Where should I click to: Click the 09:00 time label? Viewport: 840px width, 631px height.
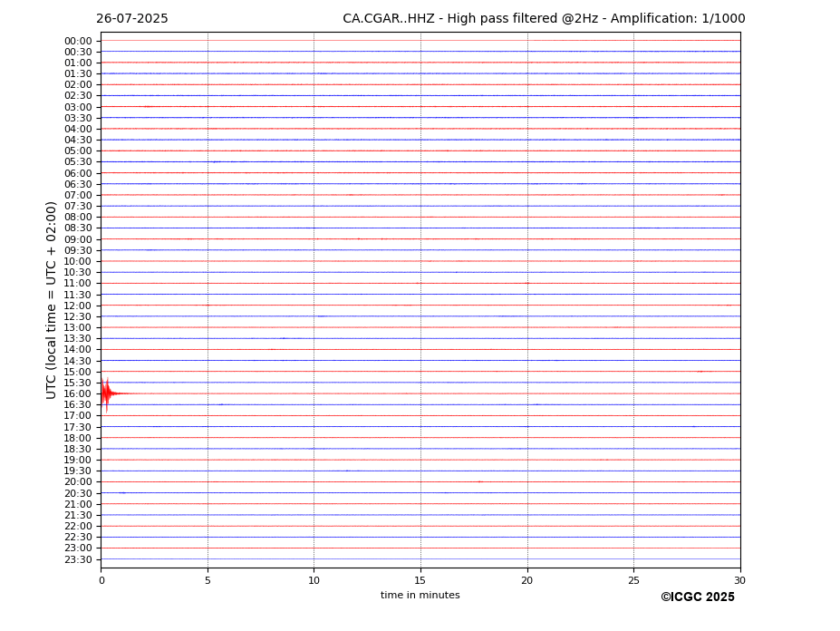coord(78,239)
